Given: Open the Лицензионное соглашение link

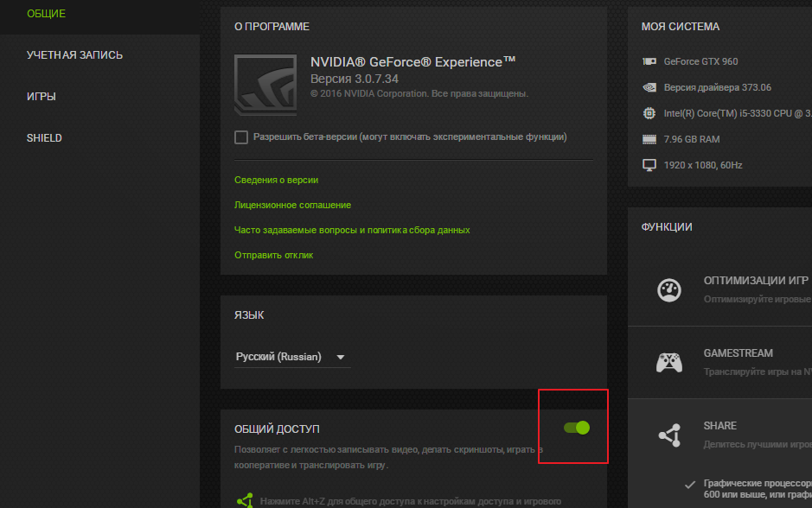Looking at the screenshot, I should pos(292,205).
